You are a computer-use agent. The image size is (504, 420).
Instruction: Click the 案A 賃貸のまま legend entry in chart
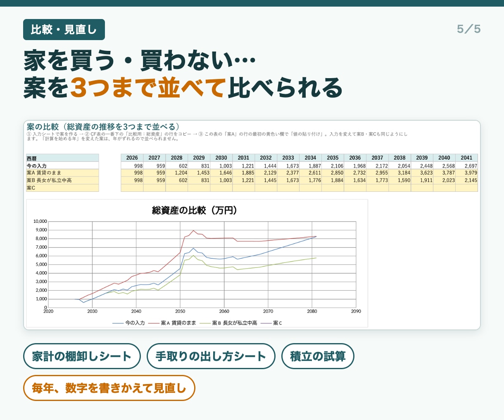point(172,323)
